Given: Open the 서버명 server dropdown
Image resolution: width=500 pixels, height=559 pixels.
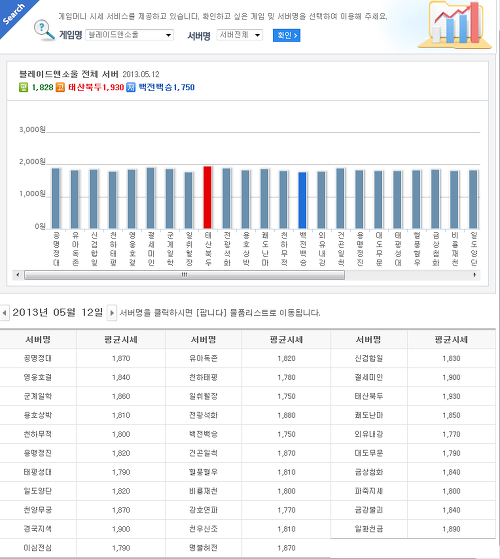Looking at the screenshot, I should click(x=239, y=35).
